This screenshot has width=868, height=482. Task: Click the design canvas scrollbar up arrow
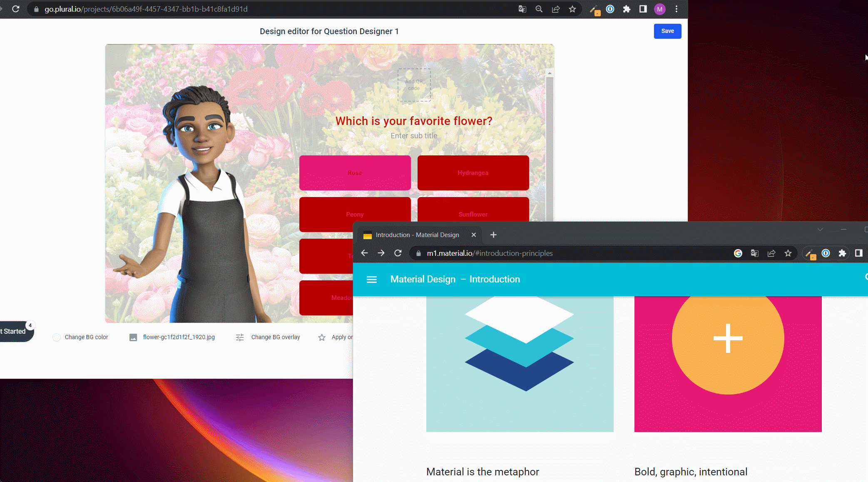pos(550,73)
